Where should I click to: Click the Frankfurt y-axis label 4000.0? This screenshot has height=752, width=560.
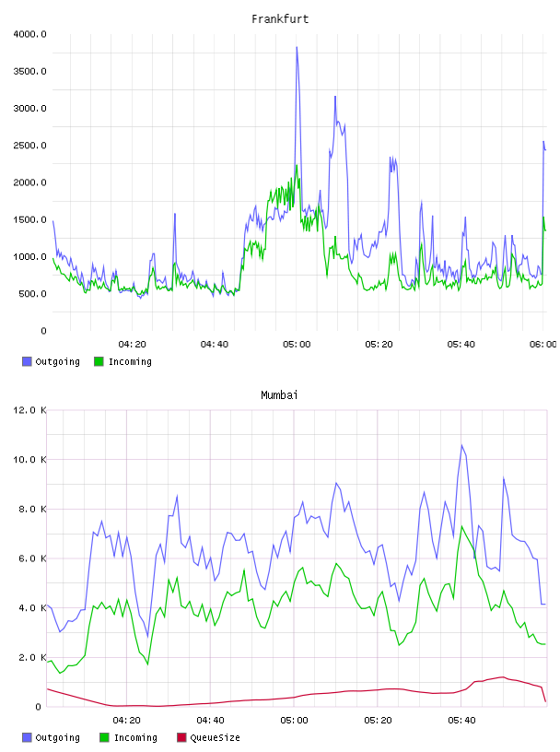[x=29, y=34]
